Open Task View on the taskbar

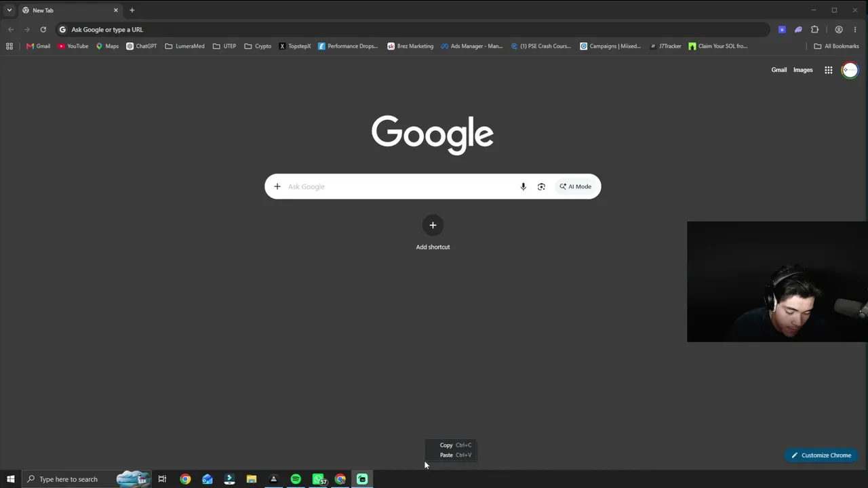(162, 479)
